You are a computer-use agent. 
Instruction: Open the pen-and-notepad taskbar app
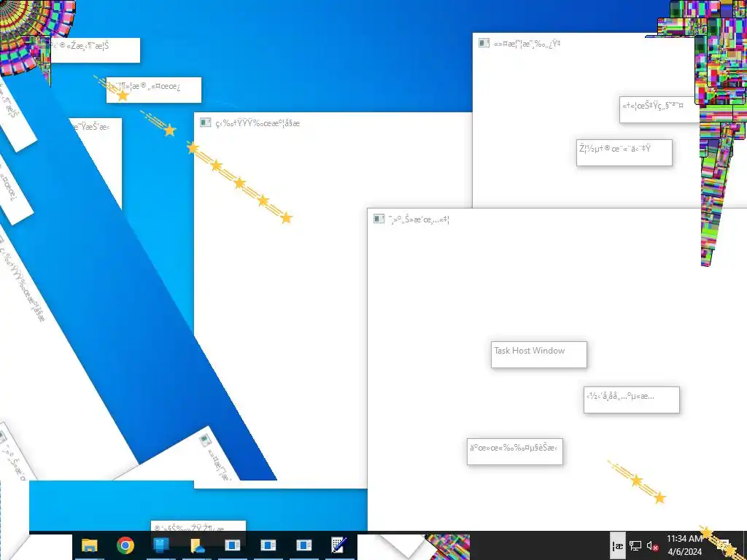338,545
